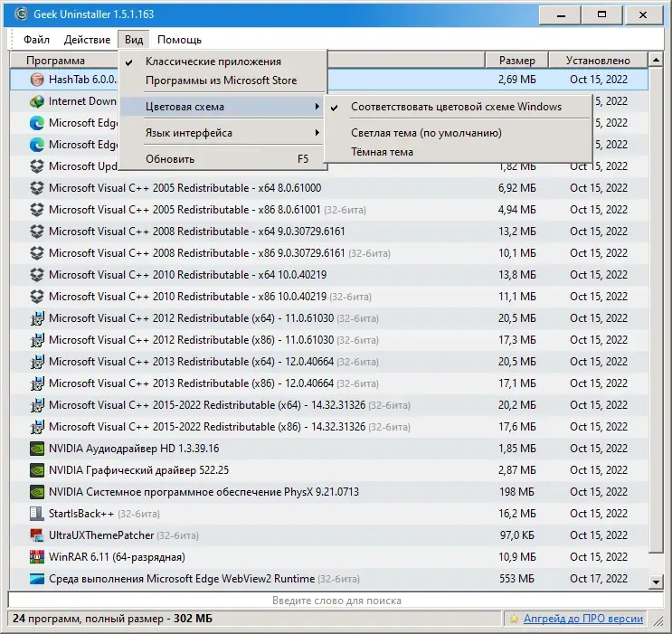
Task: Sort by the Установлено column header
Action: tap(598, 61)
